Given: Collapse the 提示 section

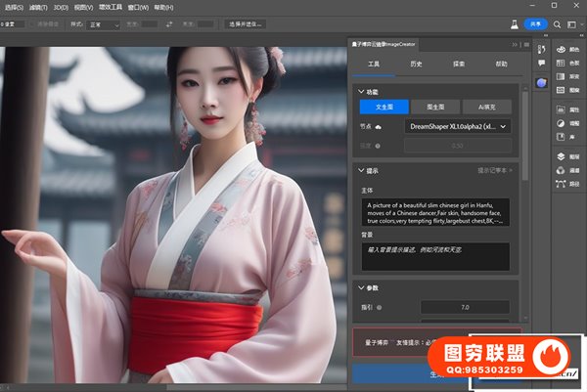Looking at the screenshot, I should (x=359, y=169).
